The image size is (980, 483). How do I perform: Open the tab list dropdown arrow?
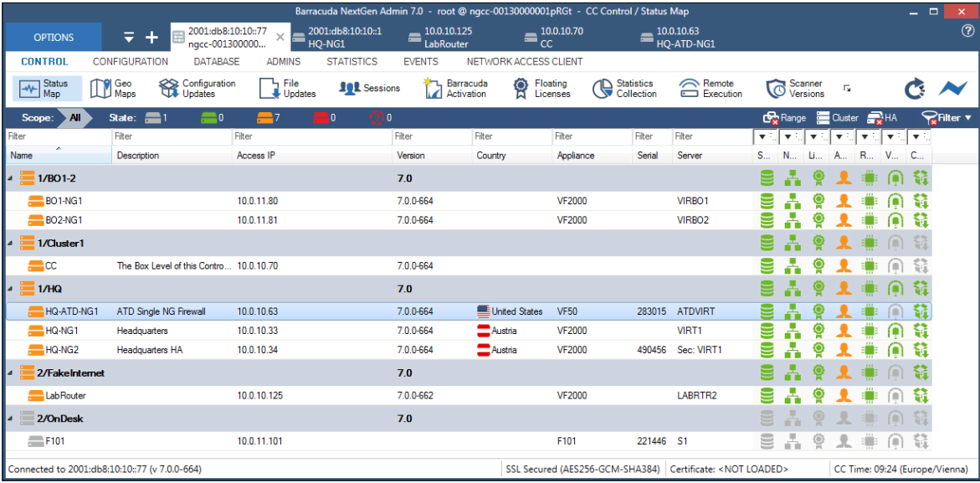point(129,38)
